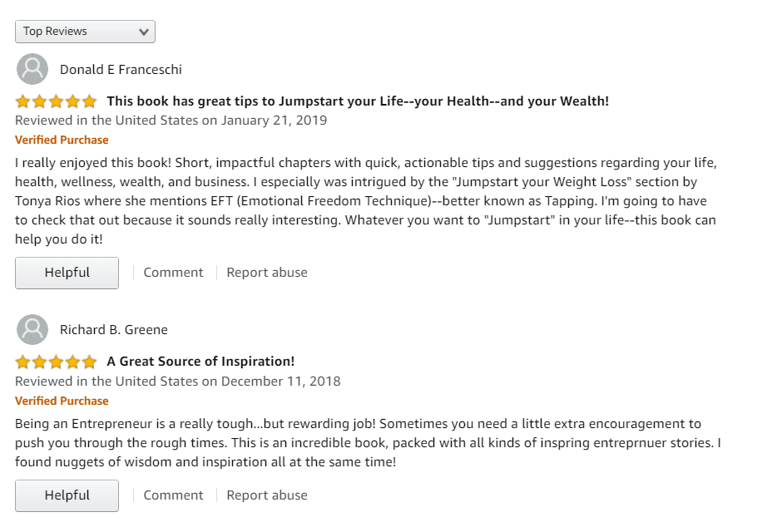This screenshot has width=772, height=532.
Task: Click the first star on Donald's review rating
Action: coord(23,101)
